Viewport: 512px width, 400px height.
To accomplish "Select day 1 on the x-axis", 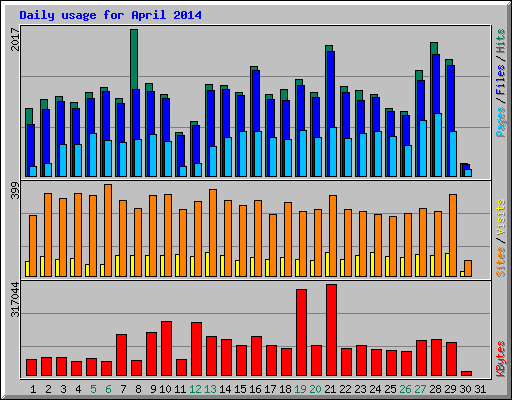I will click(33, 389).
